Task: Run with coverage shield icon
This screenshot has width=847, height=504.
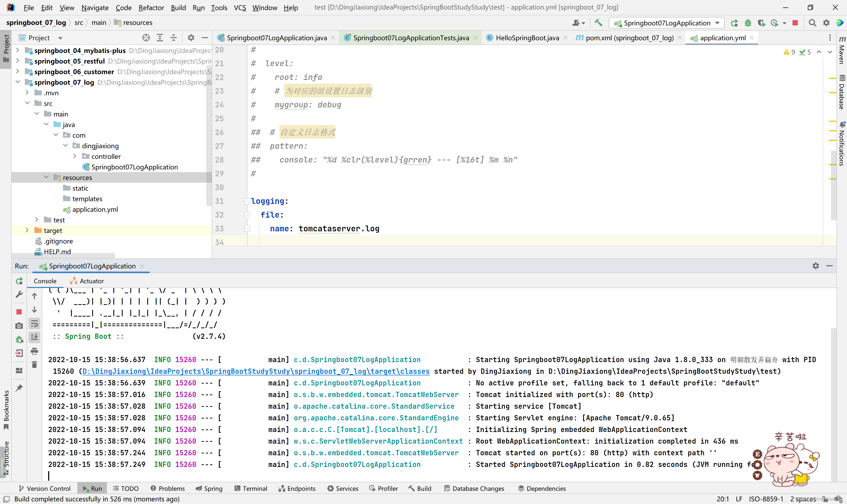Action: pos(762,23)
